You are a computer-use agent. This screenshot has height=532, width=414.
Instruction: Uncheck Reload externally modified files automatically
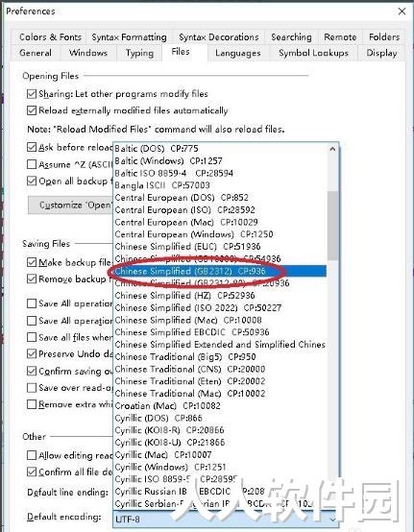click(x=32, y=110)
